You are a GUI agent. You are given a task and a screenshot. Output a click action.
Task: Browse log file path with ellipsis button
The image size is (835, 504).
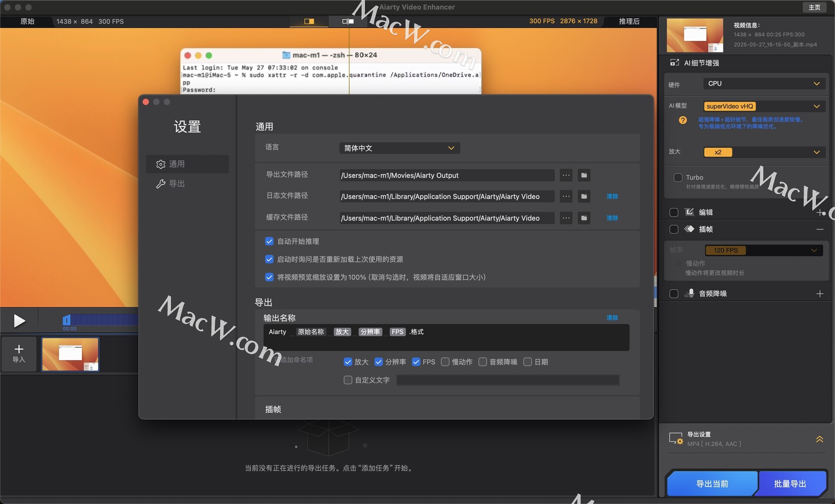566,196
